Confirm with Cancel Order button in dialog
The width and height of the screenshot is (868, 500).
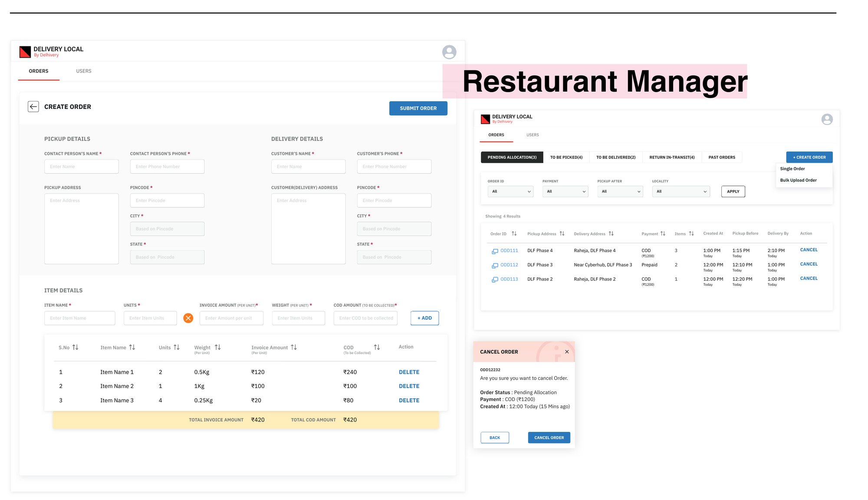[549, 437]
